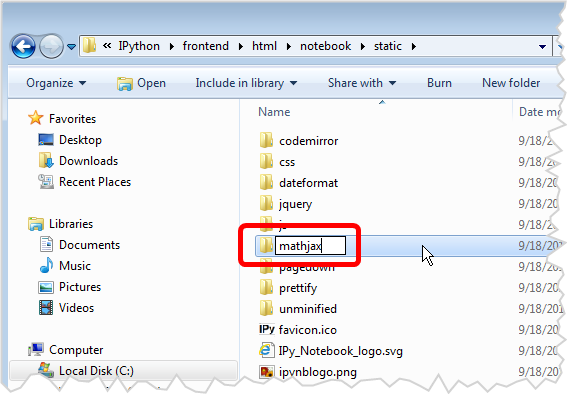
Task: Click the Music note icon
Action: point(46,265)
